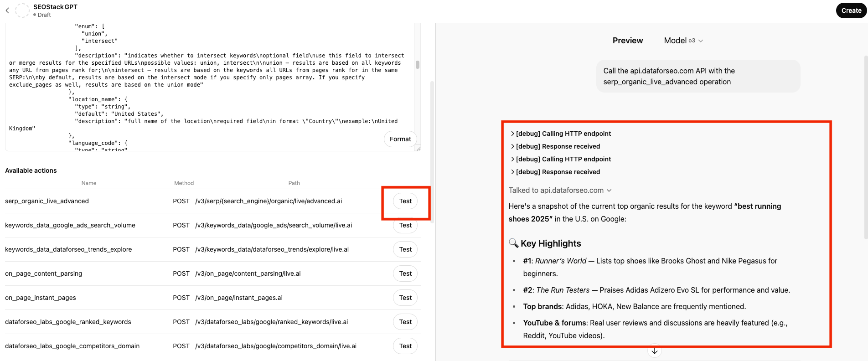This screenshot has height=361, width=868.
Task: Go back using the top-left arrow
Action: [x=7, y=10]
